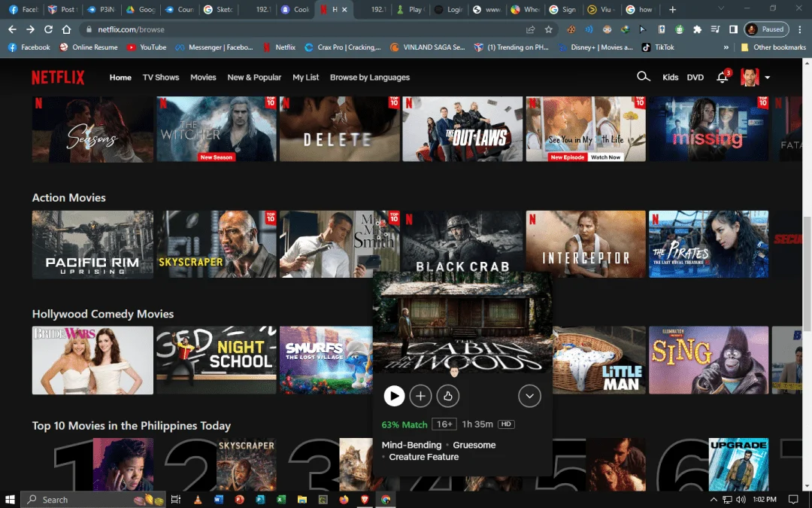812x508 pixels.
Task: Open Netflix notifications bell
Action: [x=723, y=78]
